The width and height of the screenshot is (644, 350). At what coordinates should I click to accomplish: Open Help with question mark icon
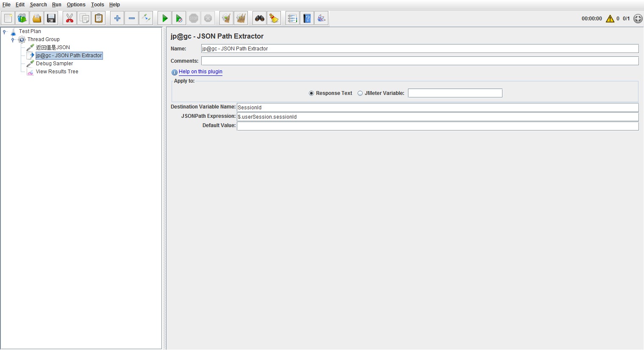click(x=307, y=18)
